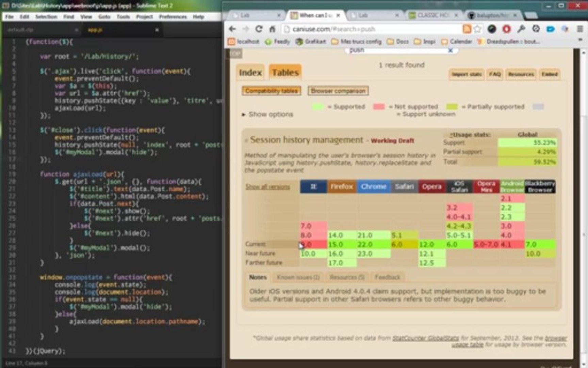Clear the push search field
588x368 pixels.
pyautogui.click(x=450, y=50)
